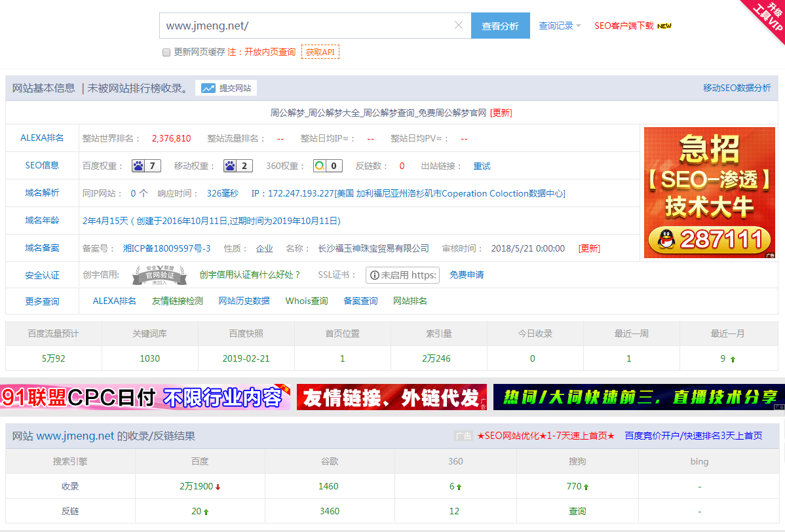Expand the 查询记录 dropdown
Image resolution: width=785 pixels, height=532 pixels.
pos(560,26)
